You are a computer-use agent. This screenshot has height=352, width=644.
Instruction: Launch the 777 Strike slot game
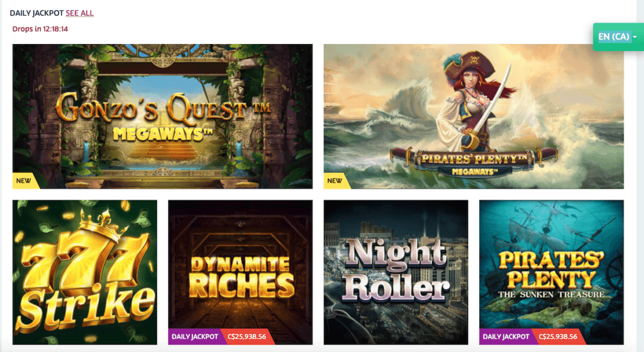tap(85, 272)
